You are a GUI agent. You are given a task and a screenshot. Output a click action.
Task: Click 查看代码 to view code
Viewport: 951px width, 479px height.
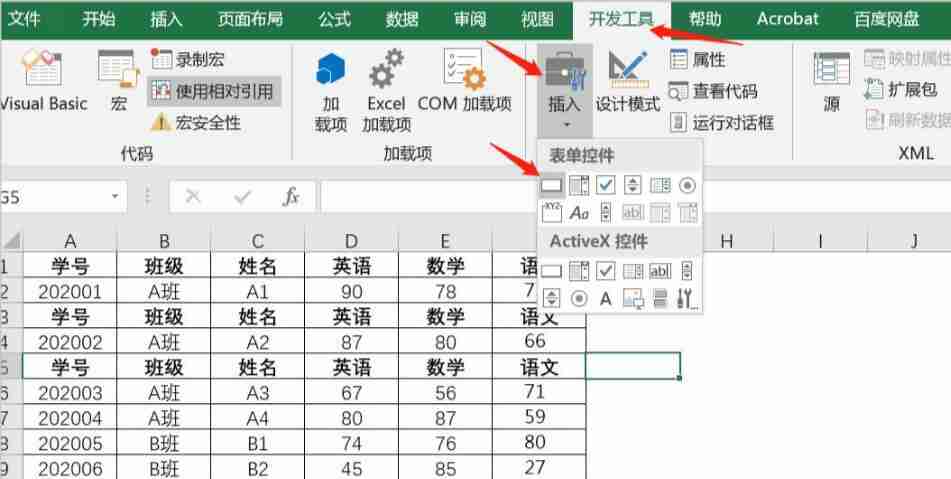click(713, 91)
